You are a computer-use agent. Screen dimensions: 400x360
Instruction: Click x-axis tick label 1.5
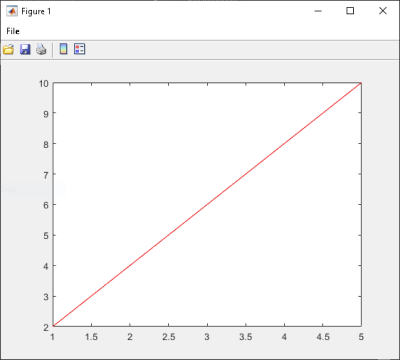91,337
